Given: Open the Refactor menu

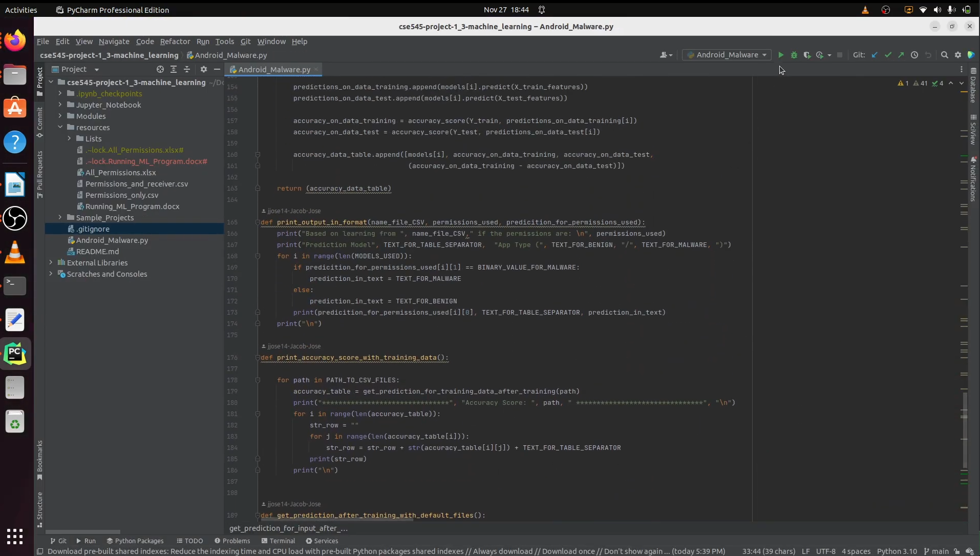Looking at the screenshot, I should [x=175, y=42].
